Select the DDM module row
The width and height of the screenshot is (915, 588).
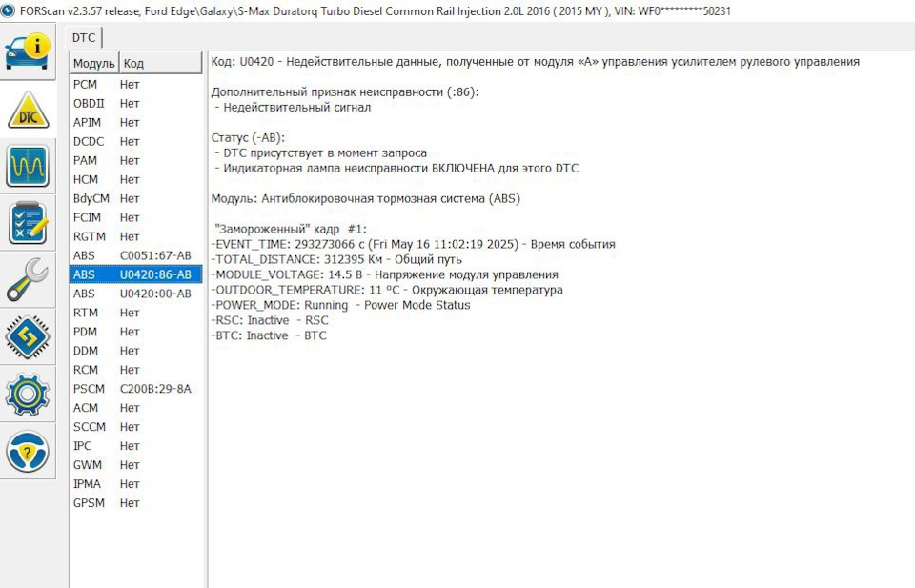(136, 351)
